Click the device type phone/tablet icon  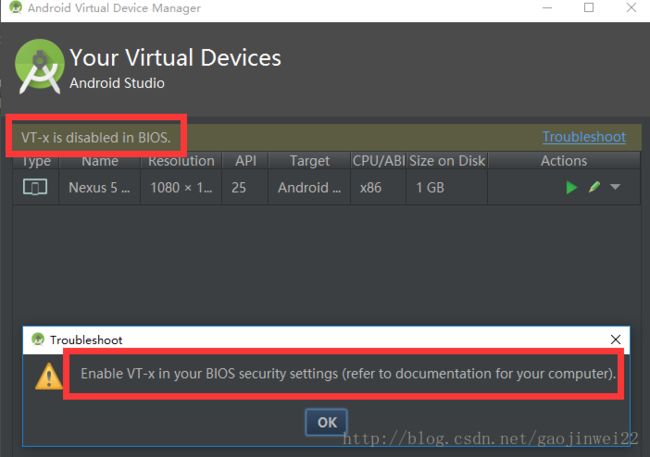click(35, 187)
